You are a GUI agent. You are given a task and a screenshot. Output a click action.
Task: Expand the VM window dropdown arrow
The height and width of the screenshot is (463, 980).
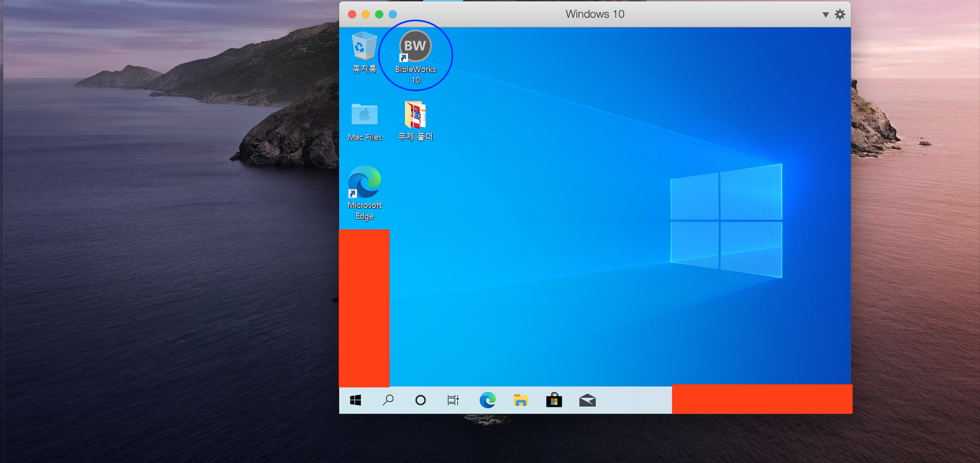(825, 15)
